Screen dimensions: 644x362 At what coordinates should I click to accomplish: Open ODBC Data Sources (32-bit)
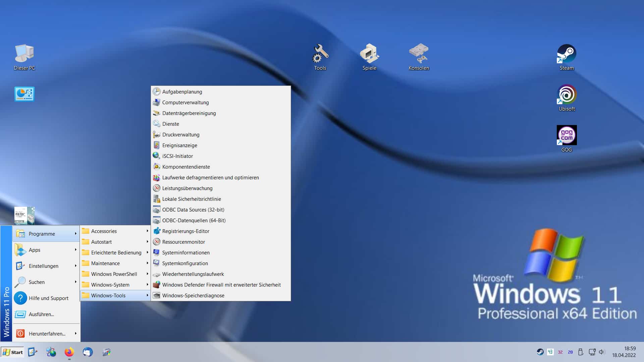click(221, 209)
